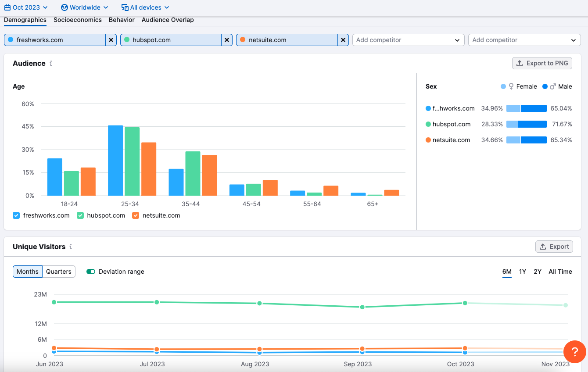Image resolution: width=588 pixels, height=372 pixels.
Task: Remove netsuite.com from the comparison
Action: tap(343, 40)
